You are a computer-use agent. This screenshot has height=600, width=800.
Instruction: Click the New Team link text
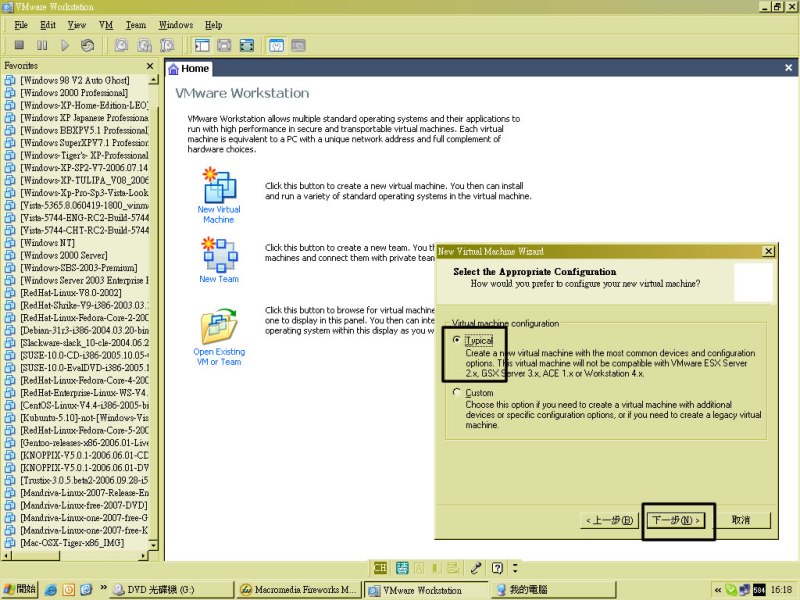pos(219,279)
